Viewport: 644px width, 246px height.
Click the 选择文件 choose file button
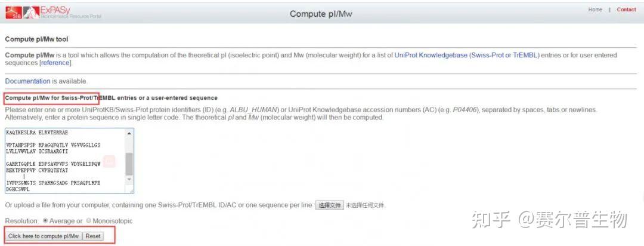coord(330,205)
